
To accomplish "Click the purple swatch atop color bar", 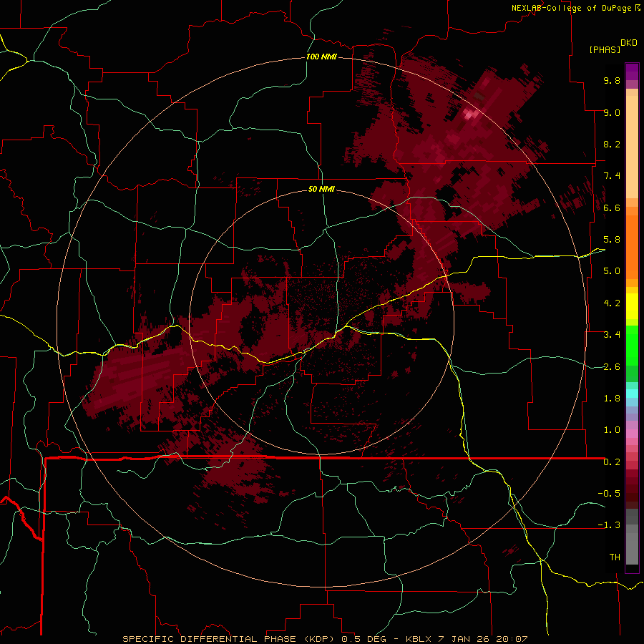I will coord(632,72).
